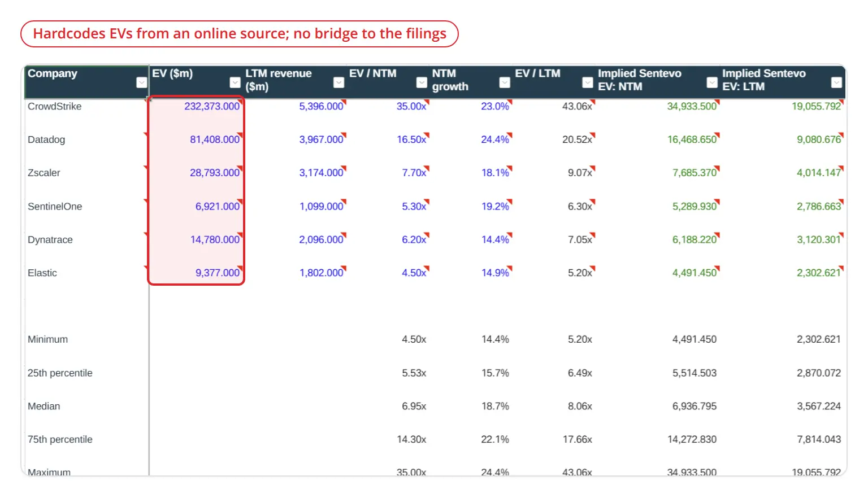Click Zscaler EV/LTM multiple 9.07x

tap(580, 173)
